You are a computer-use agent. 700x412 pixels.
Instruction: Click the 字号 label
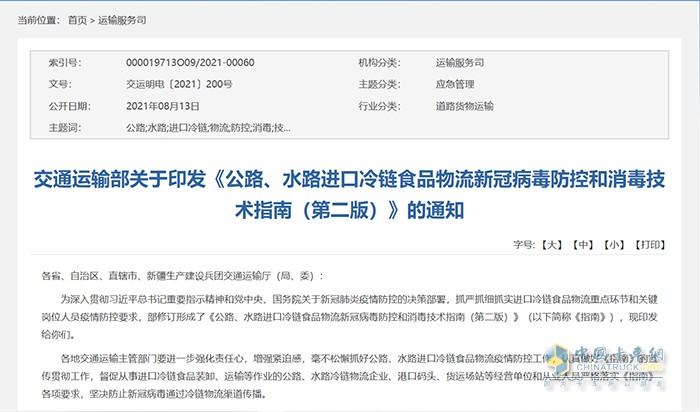point(524,245)
